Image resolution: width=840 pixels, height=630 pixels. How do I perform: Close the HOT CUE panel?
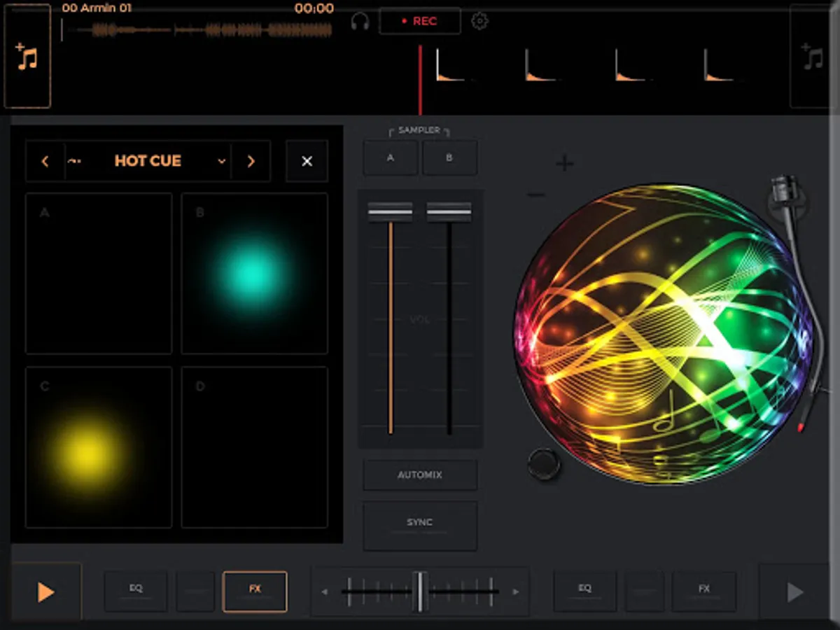[x=307, y=161]
